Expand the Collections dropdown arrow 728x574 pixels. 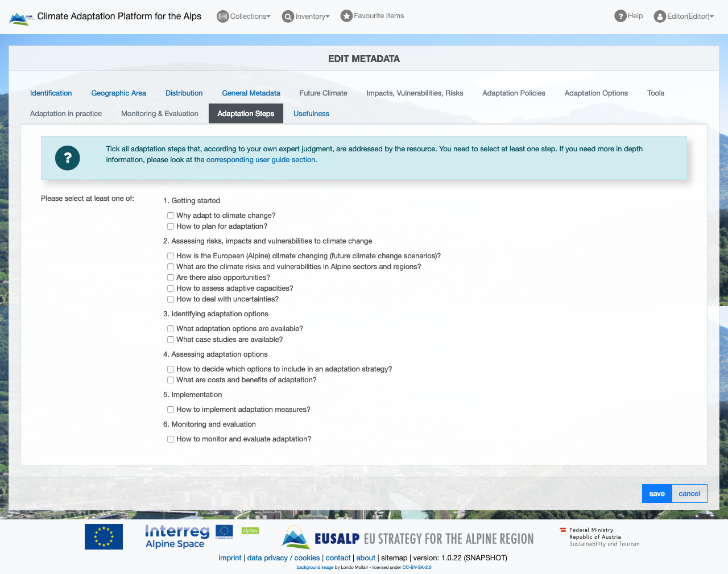tap(268, 16)
